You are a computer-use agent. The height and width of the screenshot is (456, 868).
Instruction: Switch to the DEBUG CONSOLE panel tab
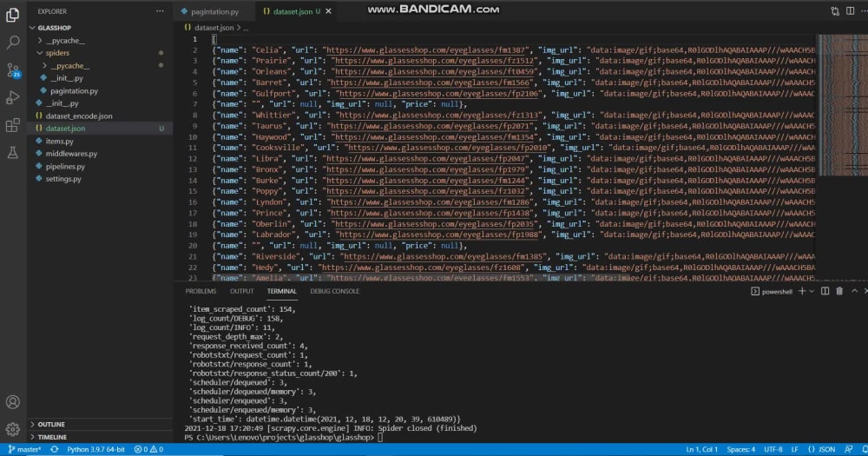click(x=334, y=291)
